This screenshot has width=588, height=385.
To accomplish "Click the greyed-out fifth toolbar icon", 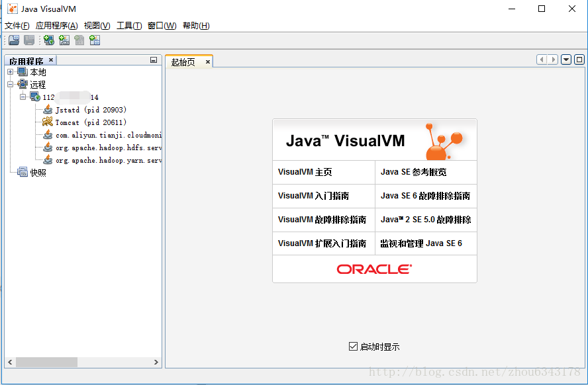I will click(x=79, y=40).
